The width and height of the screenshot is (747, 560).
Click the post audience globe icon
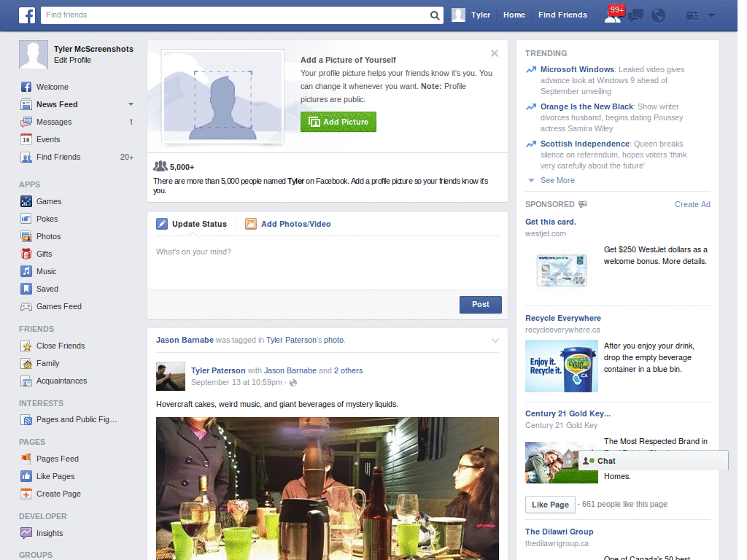pos(293,383)
